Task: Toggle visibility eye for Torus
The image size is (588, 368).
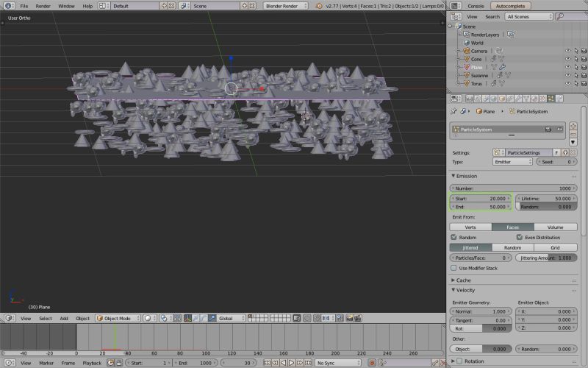Action: tap(567, 84)
